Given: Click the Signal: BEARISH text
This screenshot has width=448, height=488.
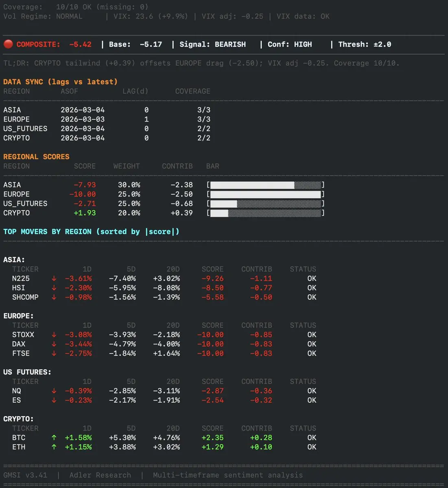Looking at the screenshot, I should coord(212,44).
